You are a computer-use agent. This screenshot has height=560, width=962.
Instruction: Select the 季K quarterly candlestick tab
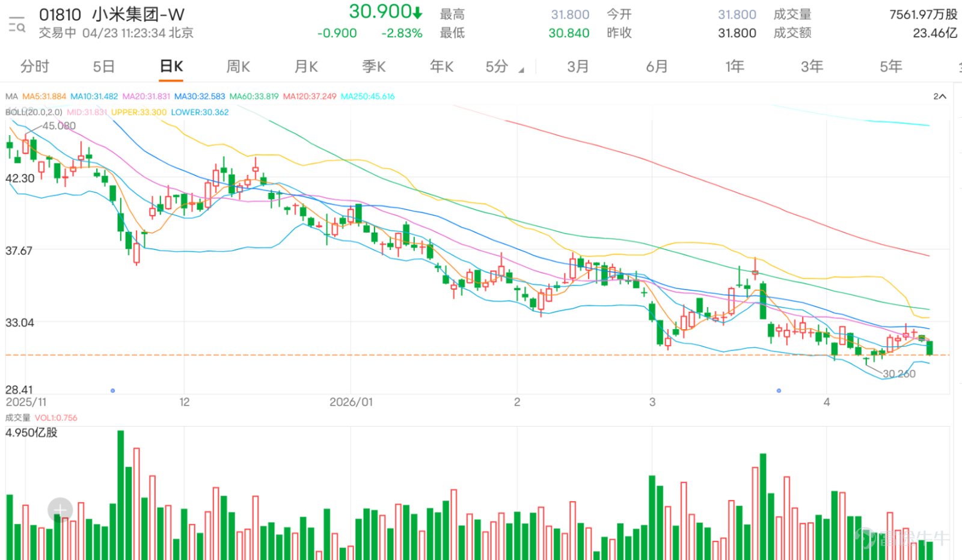[374, 67]
